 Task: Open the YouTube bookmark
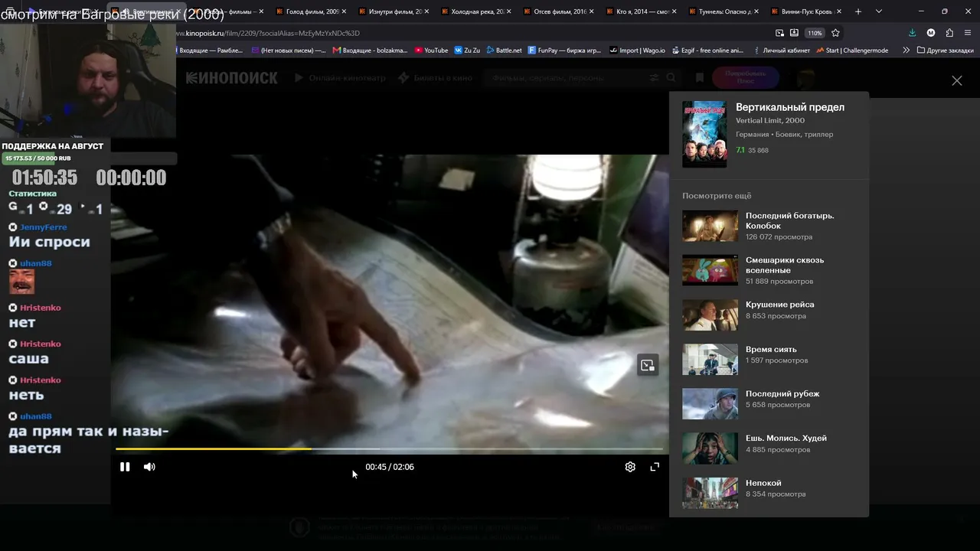click(x=432, y=51)
